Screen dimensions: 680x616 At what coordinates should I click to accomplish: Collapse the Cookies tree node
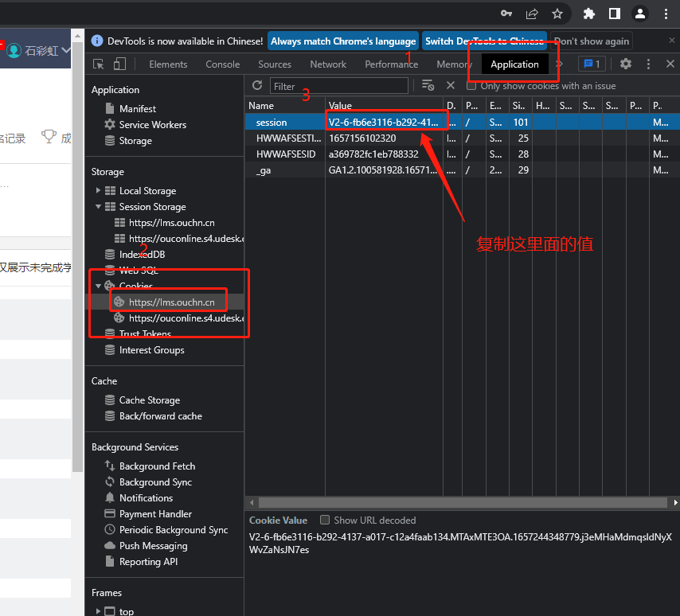[x=98, y=286]
